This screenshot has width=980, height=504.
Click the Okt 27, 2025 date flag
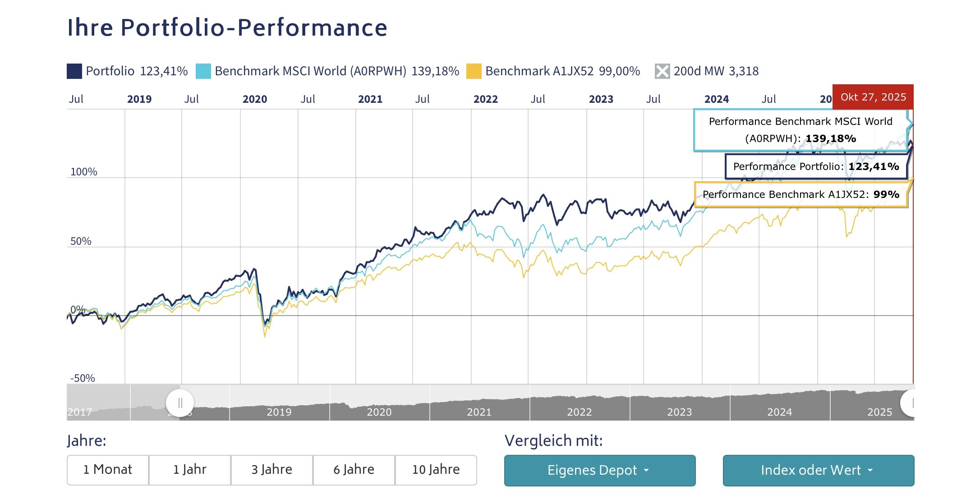tap(873, 97)
